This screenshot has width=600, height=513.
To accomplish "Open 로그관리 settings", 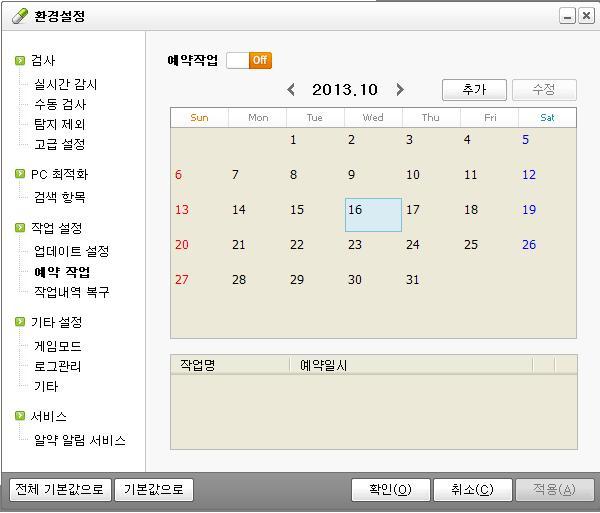I will pyautogui.click(x=57, y=366).
